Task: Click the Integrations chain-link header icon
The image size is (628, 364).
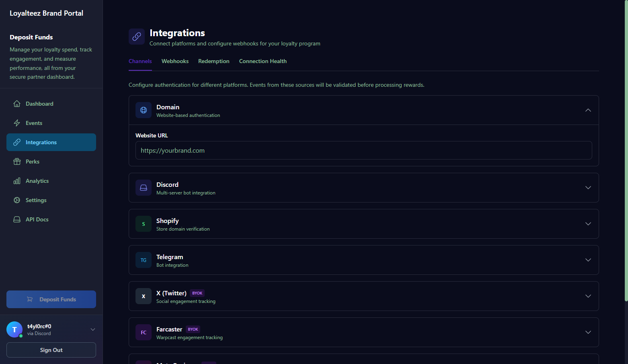Action: click(x=137, y=37)
